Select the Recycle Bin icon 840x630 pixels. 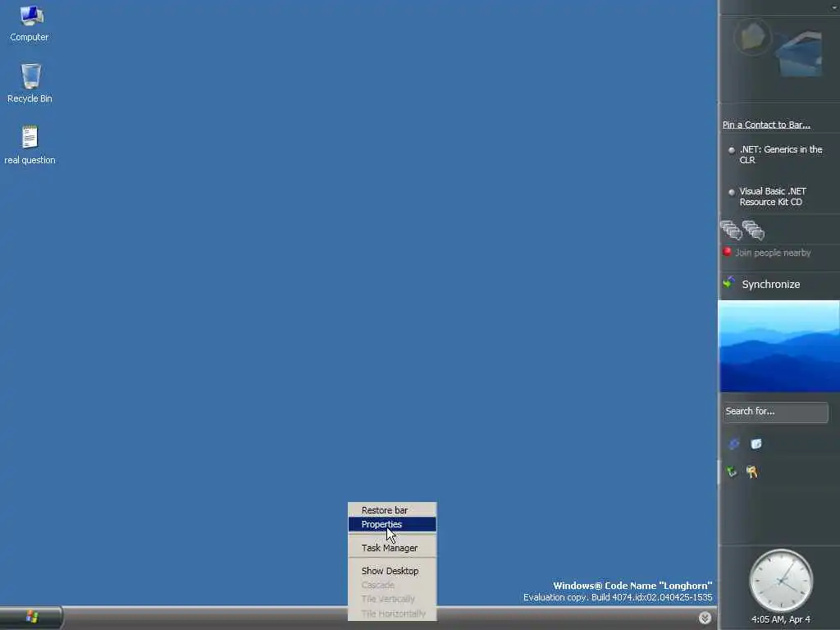(x=30, y=84)
